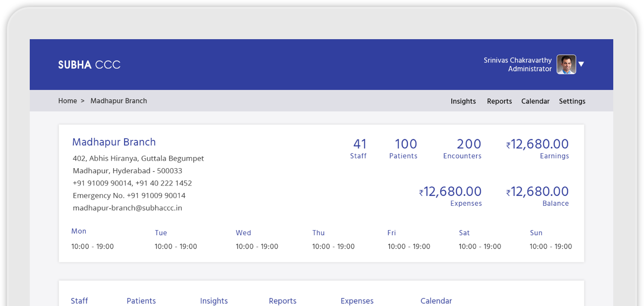This screenshot has height=306, width=644.
Task: Click the administrator profile photo
Action: 566,64
